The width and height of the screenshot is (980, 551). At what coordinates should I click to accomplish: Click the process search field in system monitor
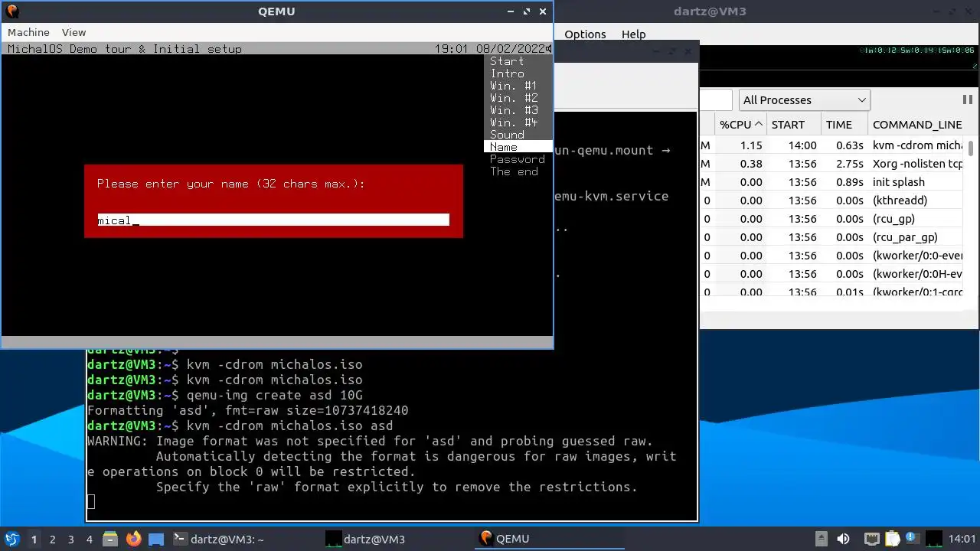717,99
